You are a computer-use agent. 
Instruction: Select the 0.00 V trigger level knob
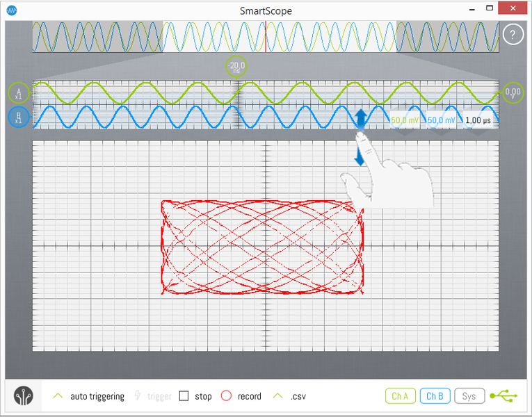(513, 92)
